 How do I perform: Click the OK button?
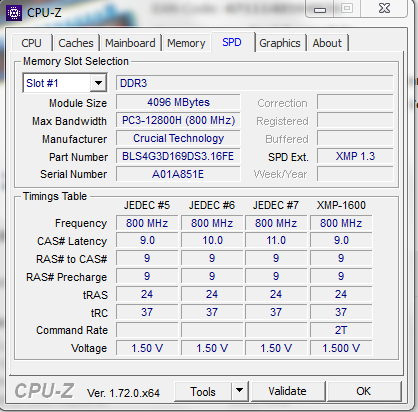pyautogui.click(x=363, y=391)
